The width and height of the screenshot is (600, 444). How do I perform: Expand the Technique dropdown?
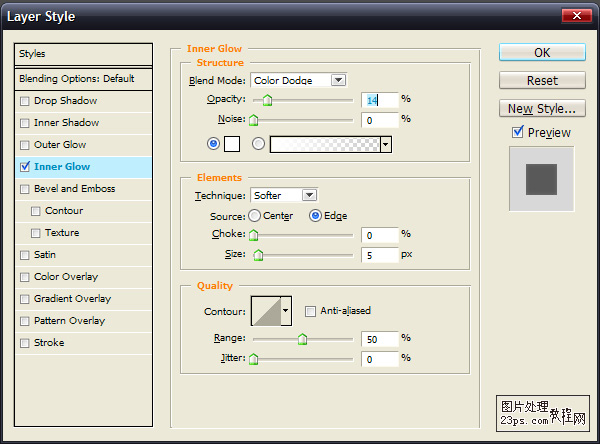click(309, 195)
